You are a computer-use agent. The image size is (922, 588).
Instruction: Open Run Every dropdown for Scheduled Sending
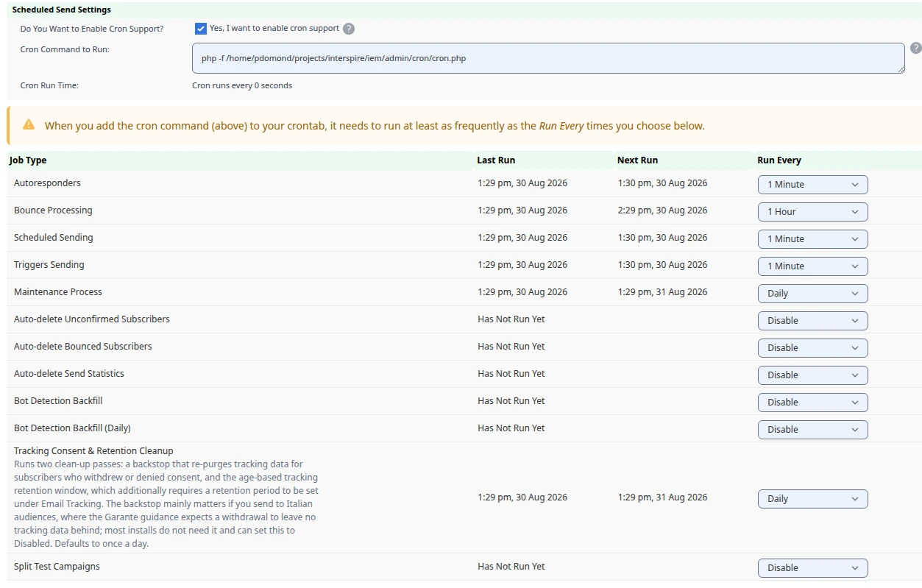[812, 239]
